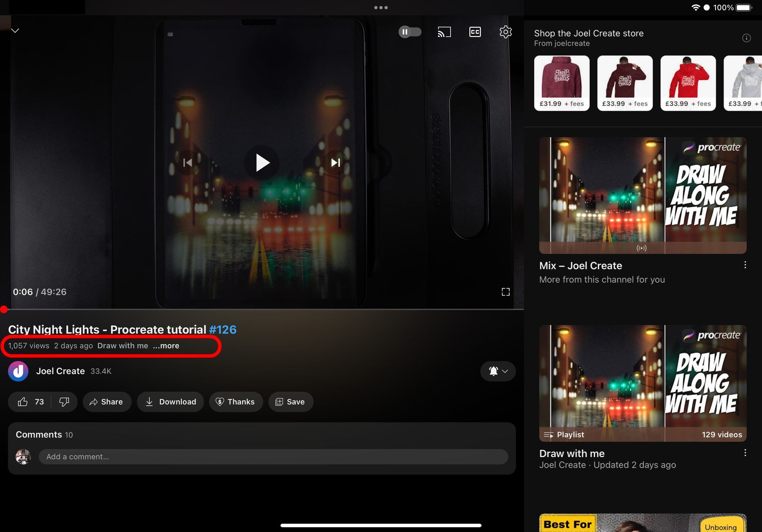Viewport: 762px width, 532px height.
Task: Share the video
Action: [x=107, y=402]
